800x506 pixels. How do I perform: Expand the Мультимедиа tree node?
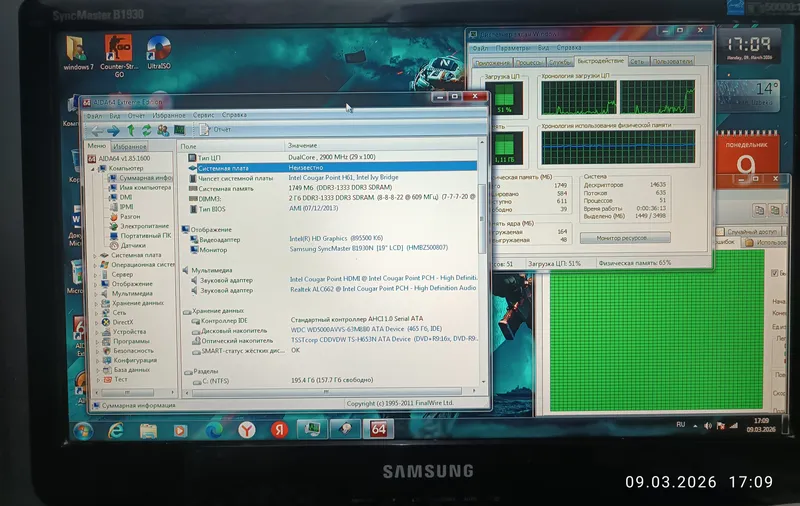click(x=96, y=294)
